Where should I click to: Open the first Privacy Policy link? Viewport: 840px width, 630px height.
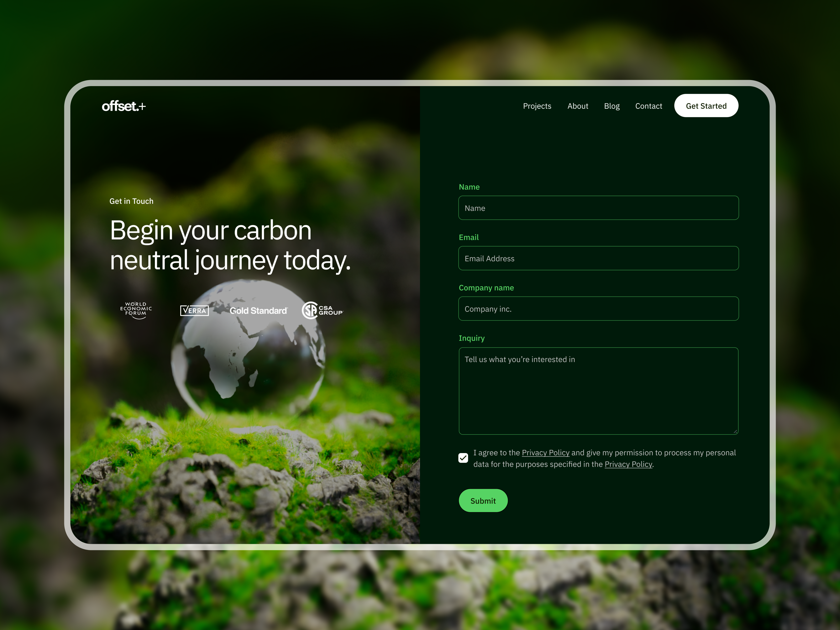(x=545, y=453)
